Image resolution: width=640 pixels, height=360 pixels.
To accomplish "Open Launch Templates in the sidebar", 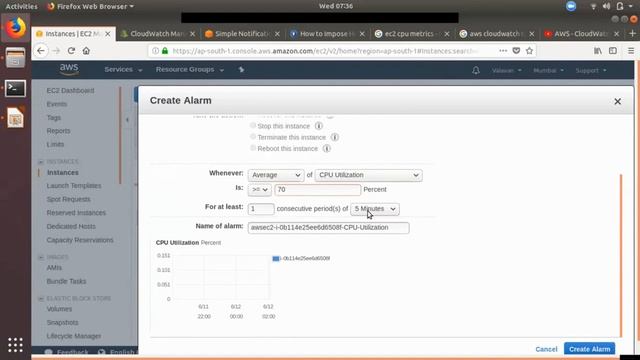I will click(74, 186).
